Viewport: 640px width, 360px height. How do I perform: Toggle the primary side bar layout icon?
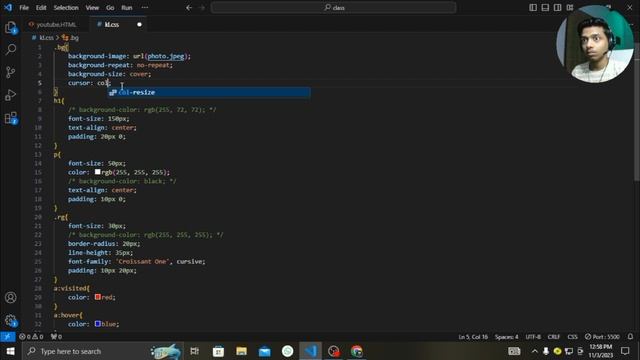tap(533, 7)
